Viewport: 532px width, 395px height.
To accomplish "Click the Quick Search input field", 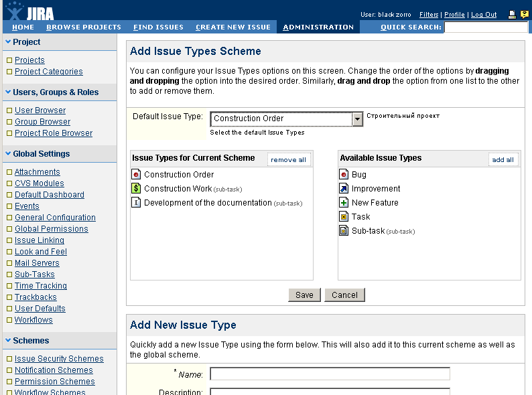I will 486,27.
